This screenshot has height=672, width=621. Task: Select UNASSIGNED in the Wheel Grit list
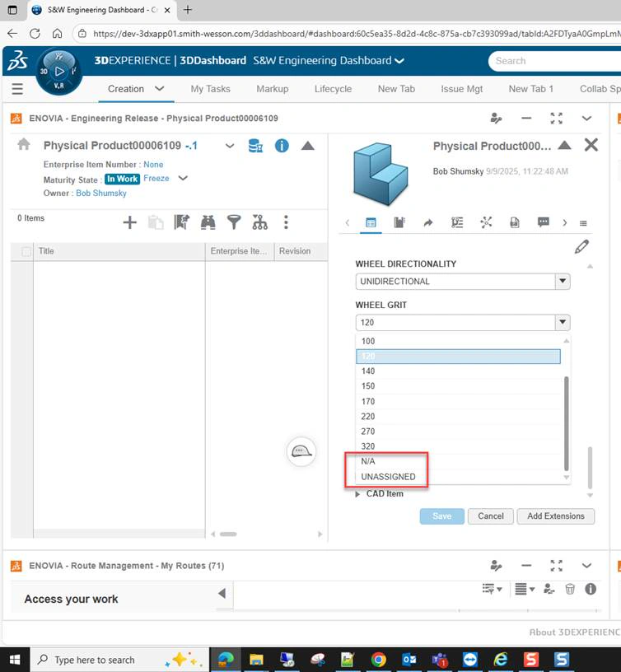[458, 477]
